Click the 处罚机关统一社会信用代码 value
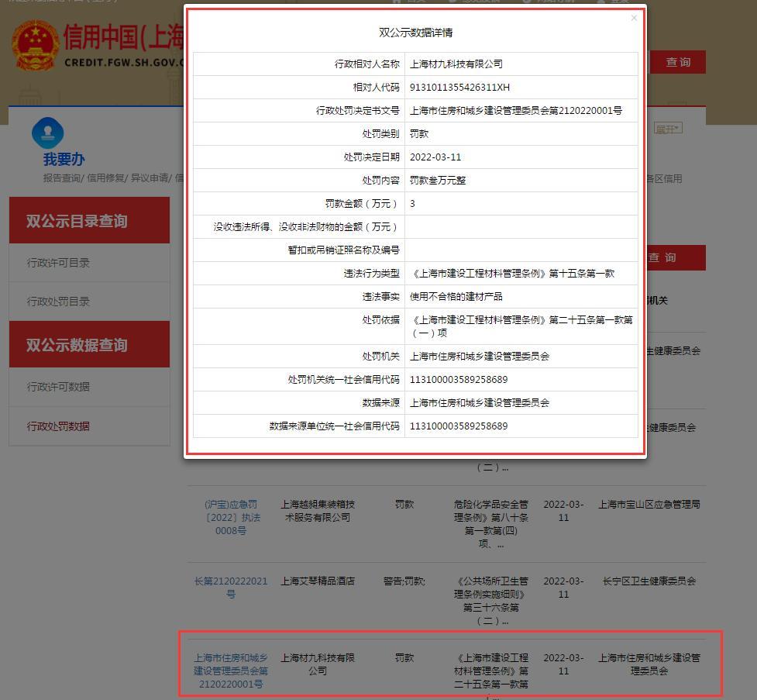 tap(459, 380)
